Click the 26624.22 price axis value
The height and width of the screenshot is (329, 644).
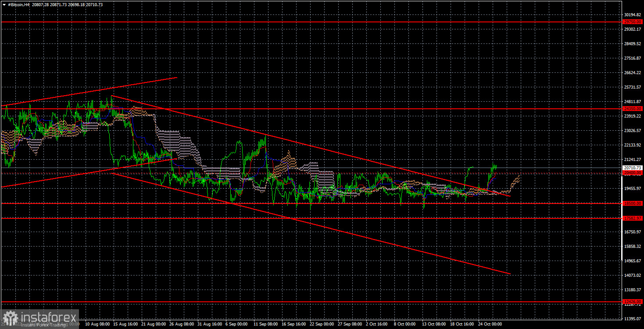(633, 72)
